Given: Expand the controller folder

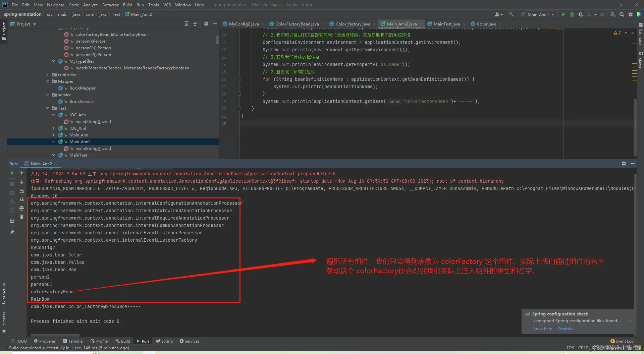Looking at the screenshot, I should 48,75.
